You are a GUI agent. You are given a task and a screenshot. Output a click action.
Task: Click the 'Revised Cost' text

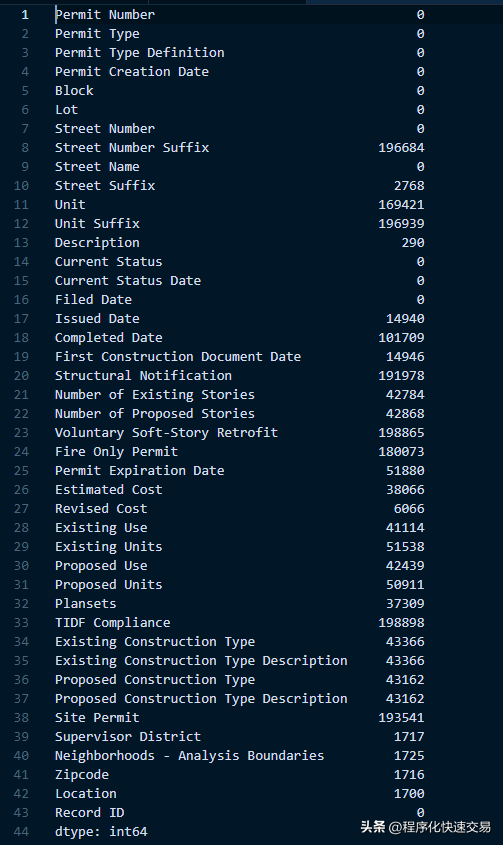[101, 509]
